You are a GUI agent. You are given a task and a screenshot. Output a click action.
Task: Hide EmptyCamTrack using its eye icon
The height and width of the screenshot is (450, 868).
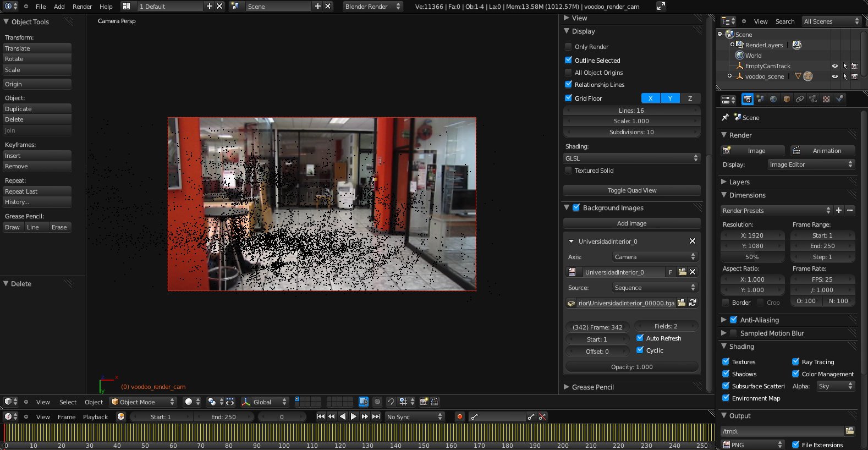(834, 66)
